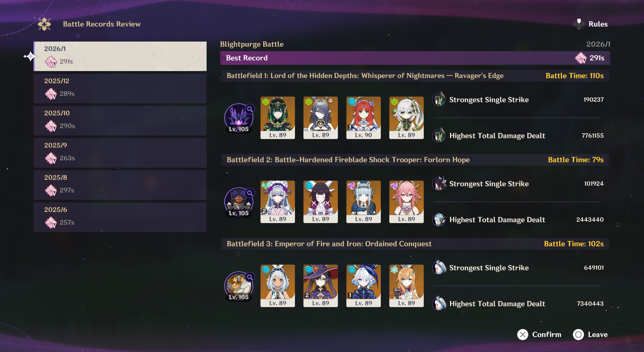
Task: Select the pink-haired Lv. 89 portrait in Battlefield 2
Action: (x=407, y=202)
